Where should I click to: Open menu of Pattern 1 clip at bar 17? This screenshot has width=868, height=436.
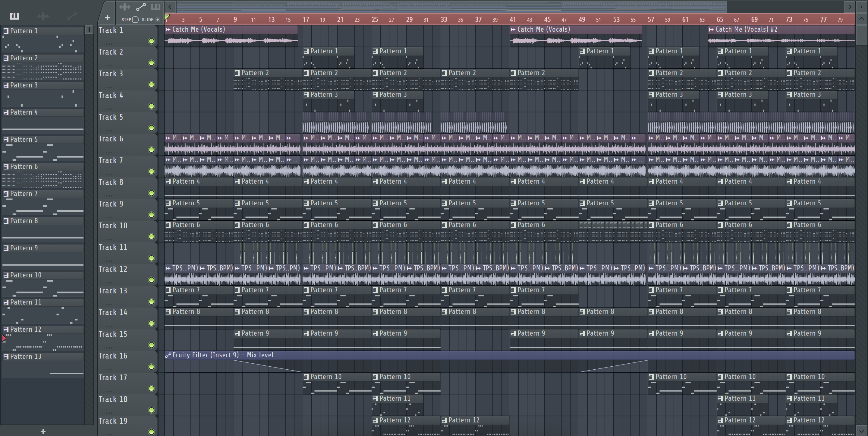coord(306,51)
